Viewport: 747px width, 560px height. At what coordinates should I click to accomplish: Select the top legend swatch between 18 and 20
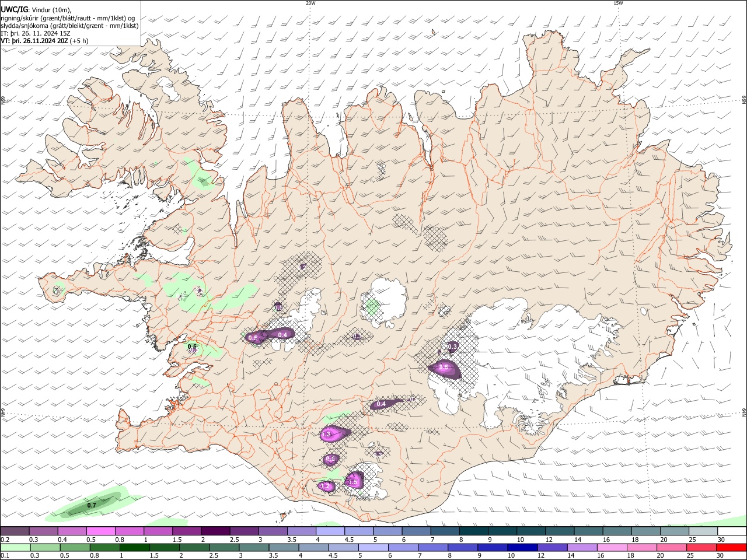[646, 531]
